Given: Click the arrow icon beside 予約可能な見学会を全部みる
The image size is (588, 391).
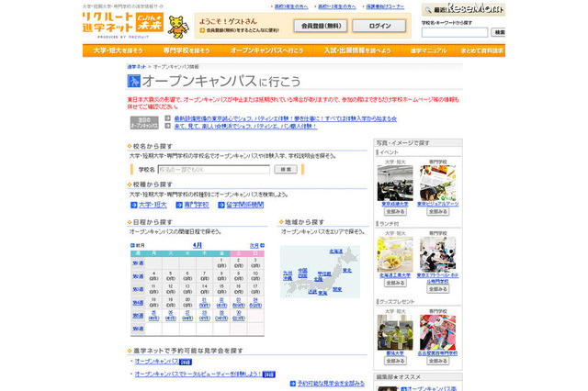Looking at the screenshot, I should pos(293,384).
